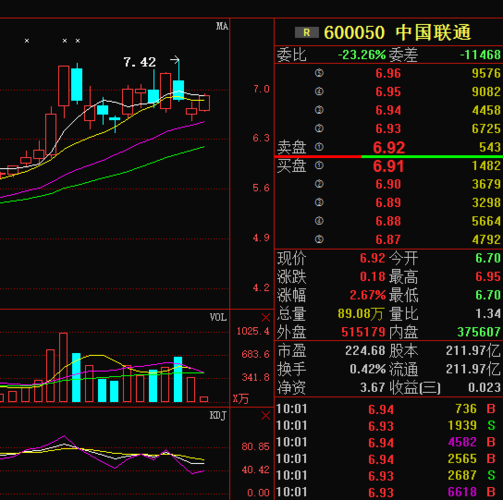
Task: Click the level 1 circle icon on 卖盘 row
Action: pyautogui.click(x=319, y=147)
